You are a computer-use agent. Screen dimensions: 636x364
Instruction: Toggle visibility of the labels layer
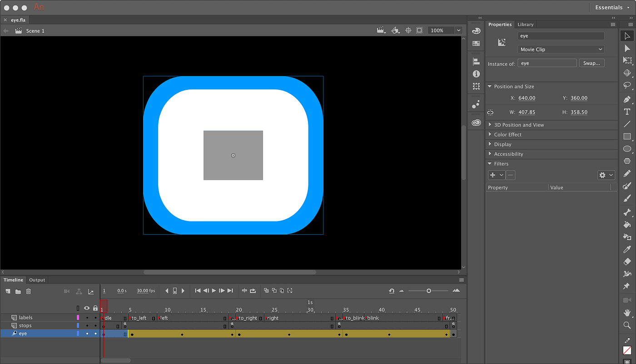tap(87, 318)
